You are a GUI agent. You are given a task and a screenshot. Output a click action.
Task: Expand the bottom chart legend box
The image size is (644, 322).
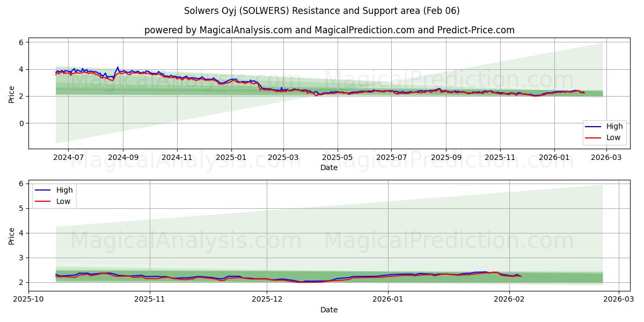click(x=55, y=195)
